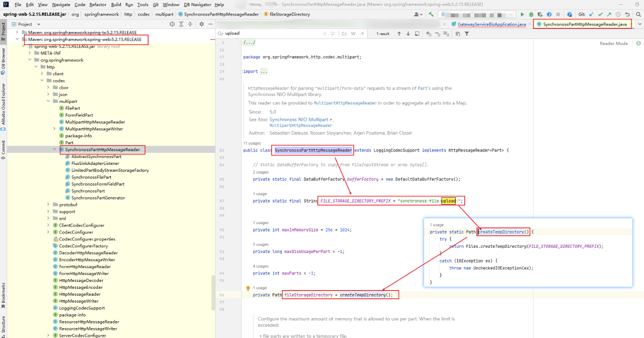Click the Build project hammer icon

click(x=431, y=14)
